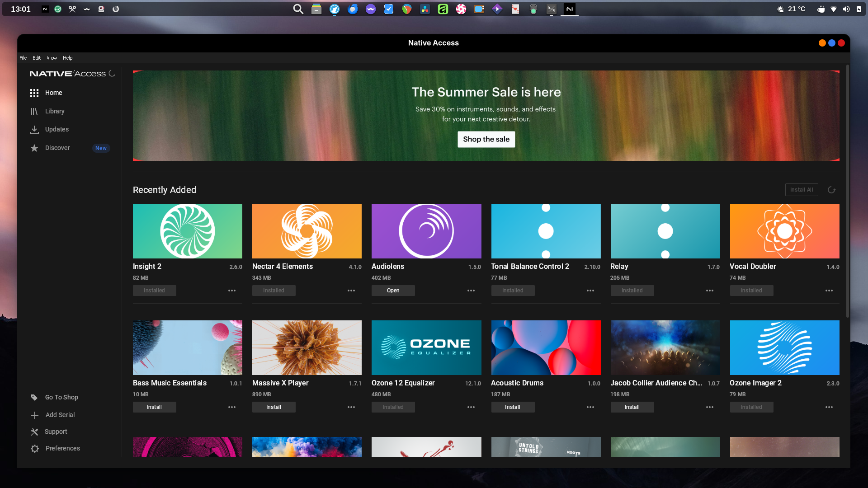The image size is (868, 488).
Task: Open the File menu
Action: pos(23,58)
